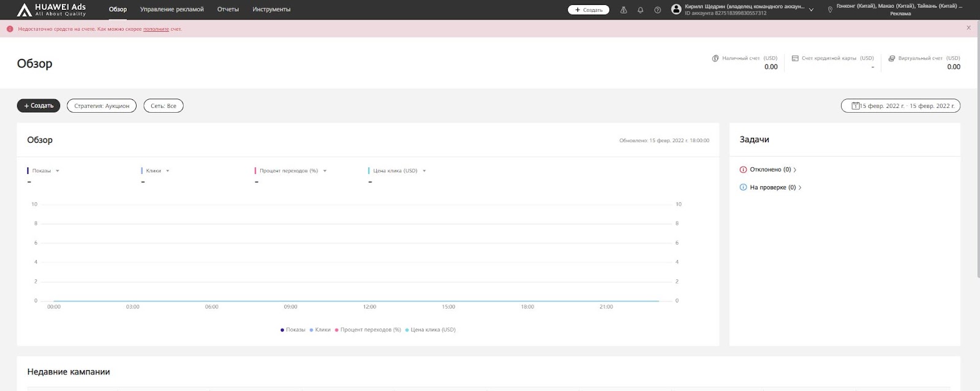Dismiss the insufficient funds warning banner

point(968,28)
